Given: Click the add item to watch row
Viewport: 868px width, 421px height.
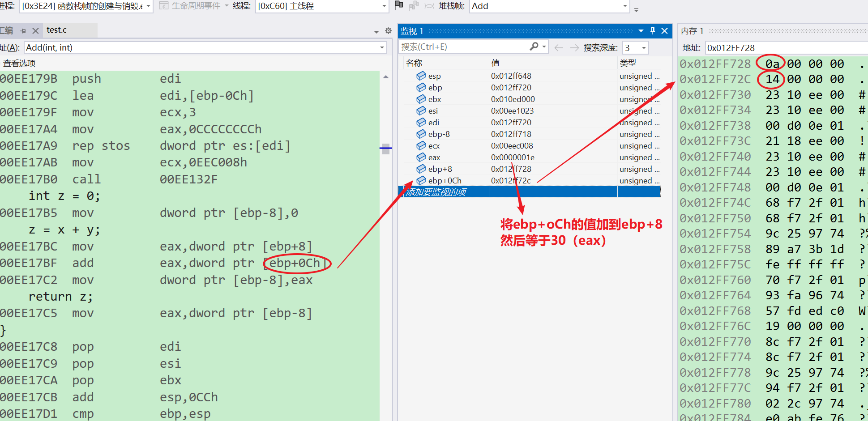Looking at the screenshot, I should (529, 192).
